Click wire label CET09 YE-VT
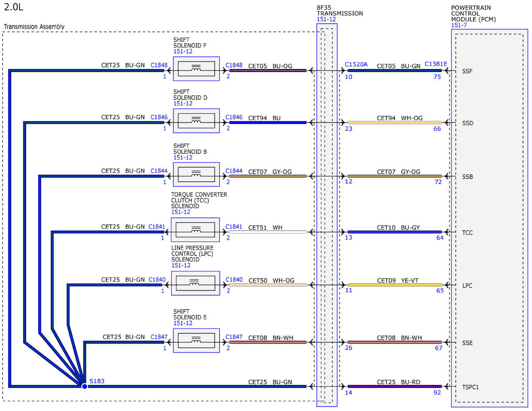This screenshot has width=532, height=411. 398,281
